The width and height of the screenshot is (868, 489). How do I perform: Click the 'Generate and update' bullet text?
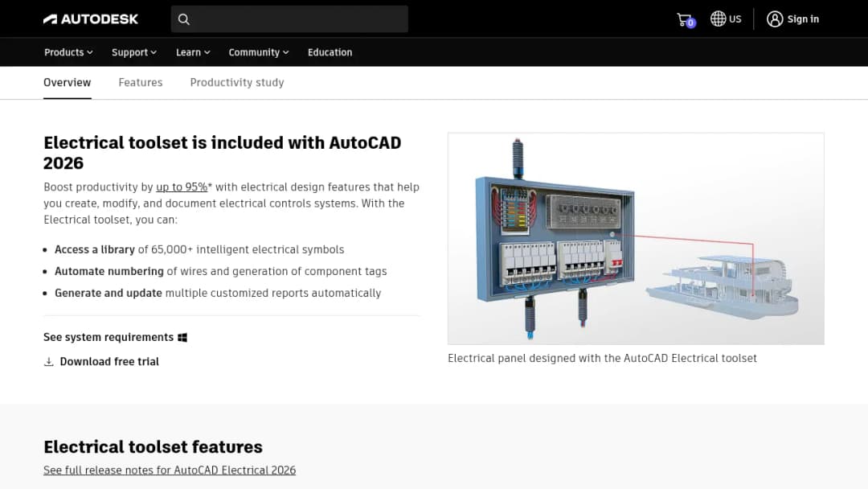click(x=108, y=293)
